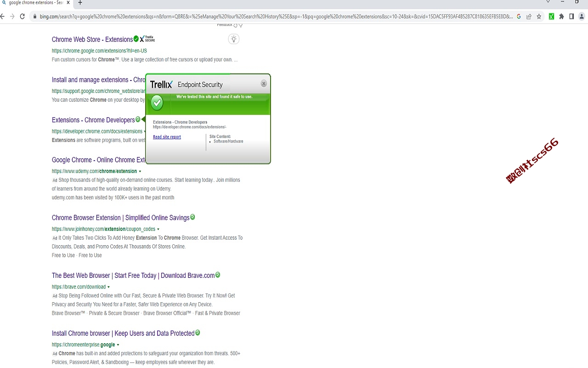
Task: Click the address bar with bing.com URL
Action: coord(276,17)
